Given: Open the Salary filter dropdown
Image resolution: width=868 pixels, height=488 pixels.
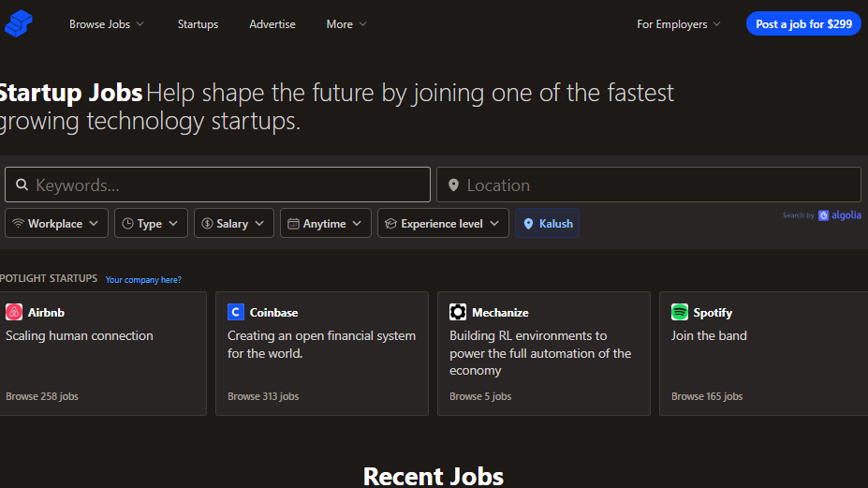Looking at the screenshot, I should coord(233,223).
